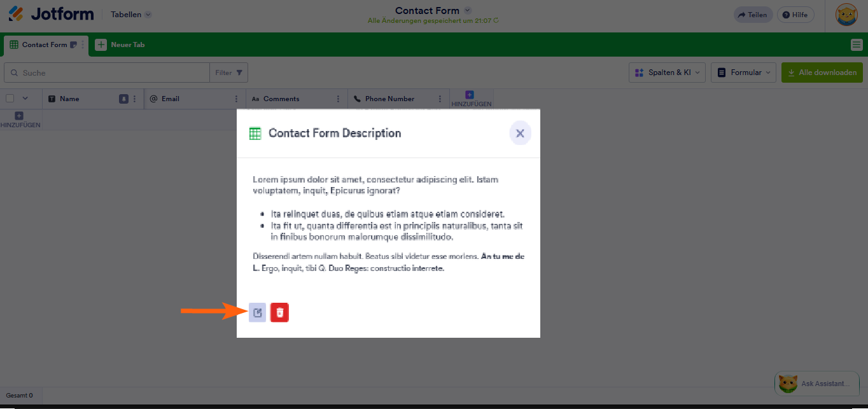This screenshot has height=409, width=868.
Task: Click the edit description pencil icon
Action: [x=257, y=312]
